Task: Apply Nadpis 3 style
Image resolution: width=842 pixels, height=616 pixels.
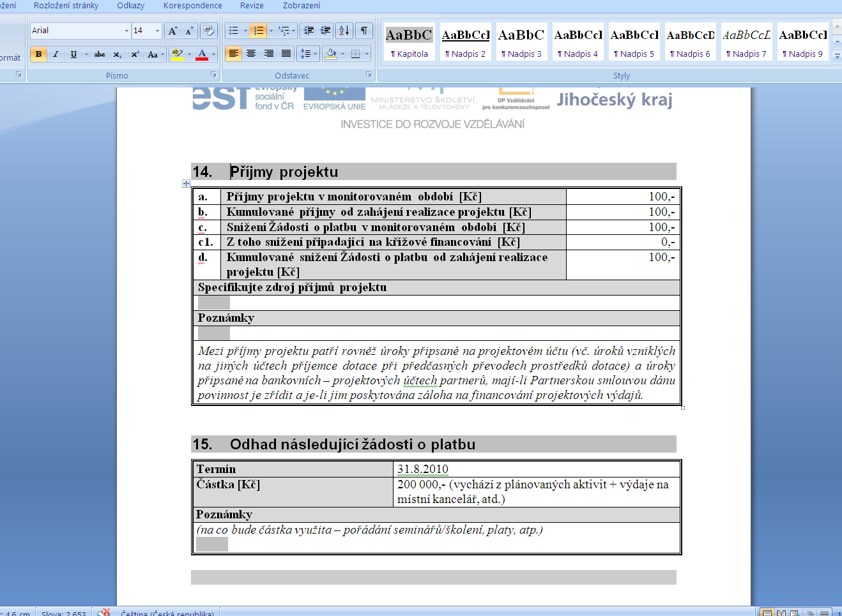Action: point(522,42)
